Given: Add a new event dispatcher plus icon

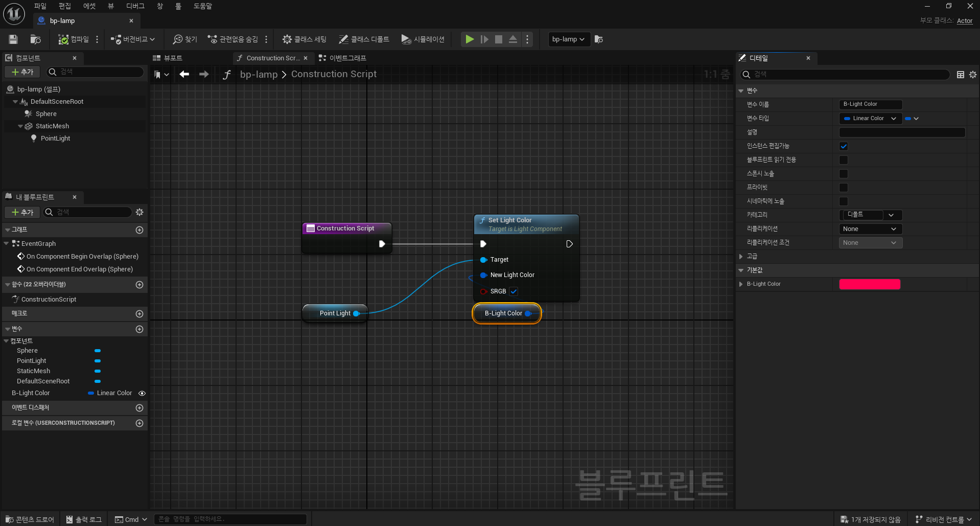Looking at the screenshot, I should point(139,408).
